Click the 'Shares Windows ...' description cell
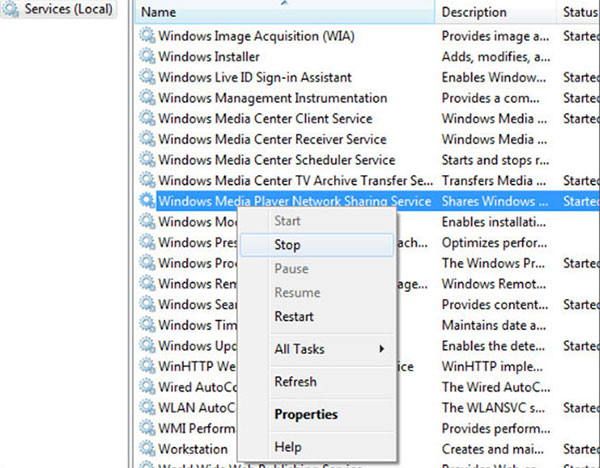The width and height of the screenshot is (600, 468). [495, 201]
